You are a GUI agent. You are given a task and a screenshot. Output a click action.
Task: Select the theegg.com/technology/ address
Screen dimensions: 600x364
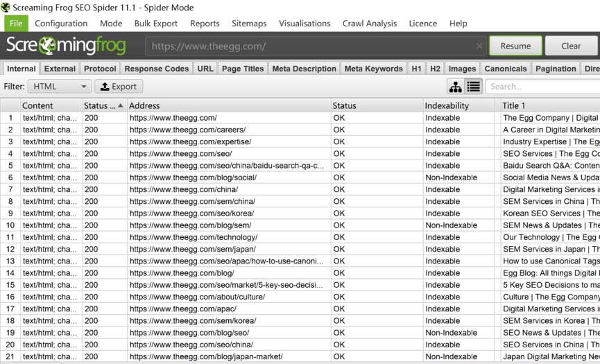(x=194, y=237)
